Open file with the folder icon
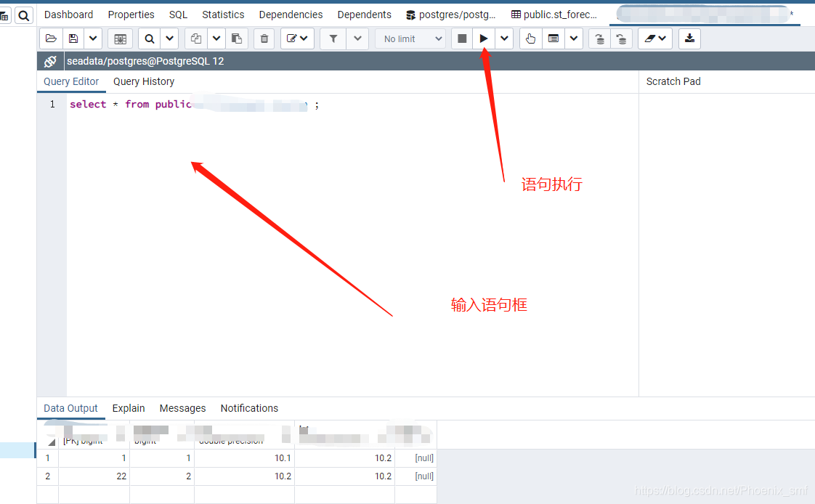Viewport: 815px width, 504px height. [51, 38]
